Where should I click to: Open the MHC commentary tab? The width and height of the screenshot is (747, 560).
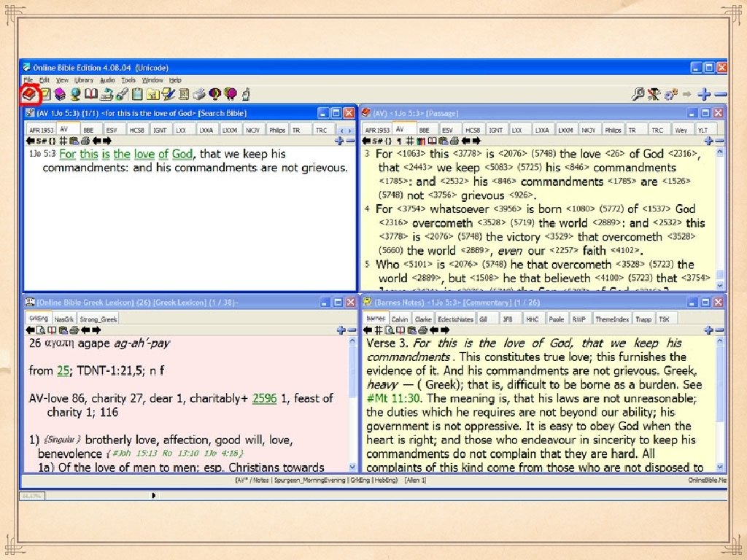coord(532,319)
